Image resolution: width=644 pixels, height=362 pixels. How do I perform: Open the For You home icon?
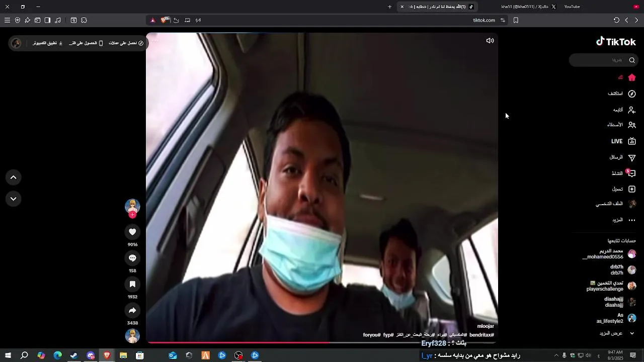tap(632, 77)
